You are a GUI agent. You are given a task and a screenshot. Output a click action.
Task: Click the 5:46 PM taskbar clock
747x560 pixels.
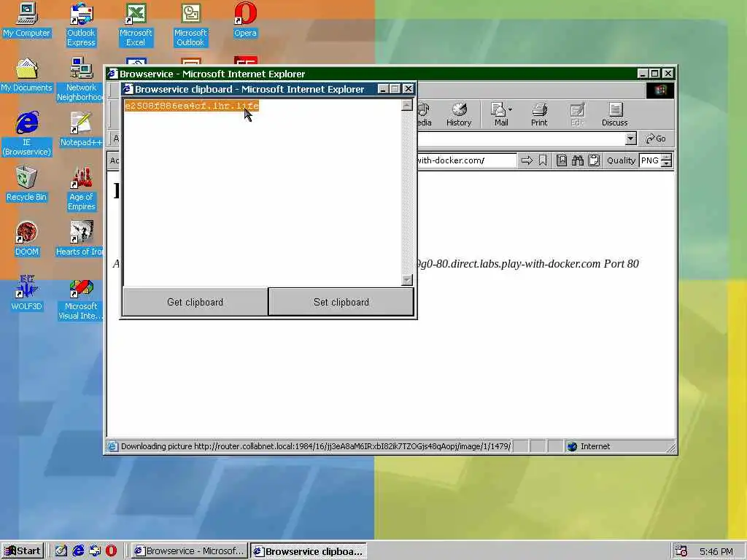point(716,551)
